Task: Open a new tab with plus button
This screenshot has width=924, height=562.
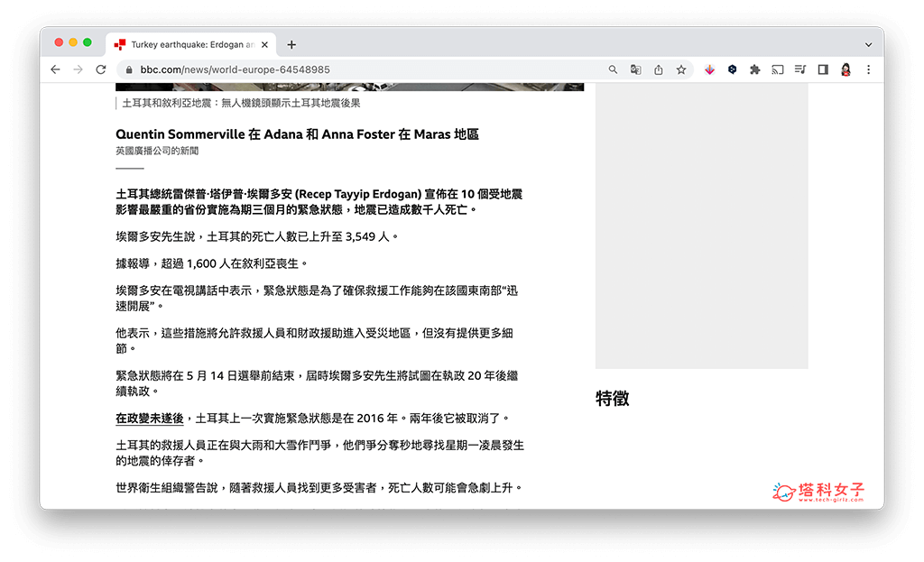Action: point(291,44)
